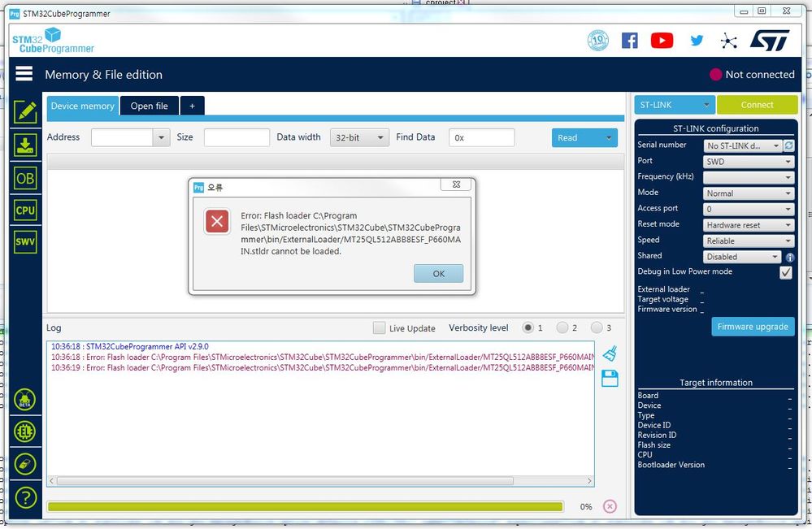
Task: Cancel the operation next to progress bar
Action: [610, 506]
